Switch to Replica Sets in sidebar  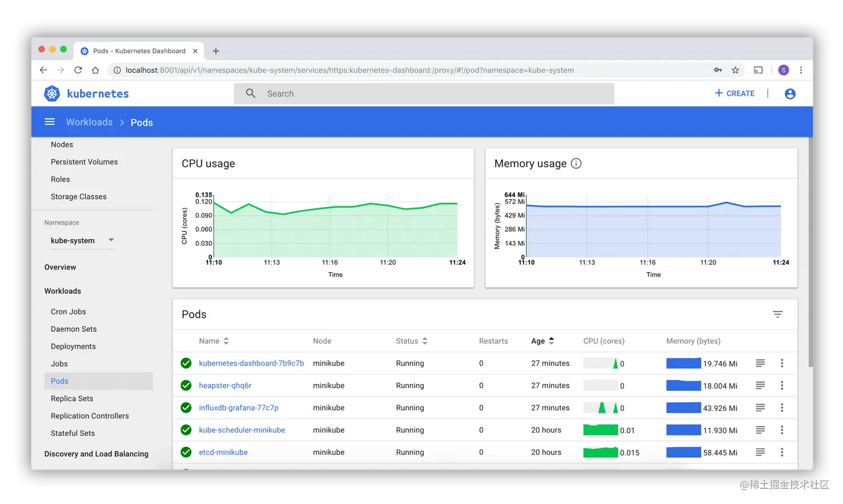pyautogui.click(x=72, y=398)
